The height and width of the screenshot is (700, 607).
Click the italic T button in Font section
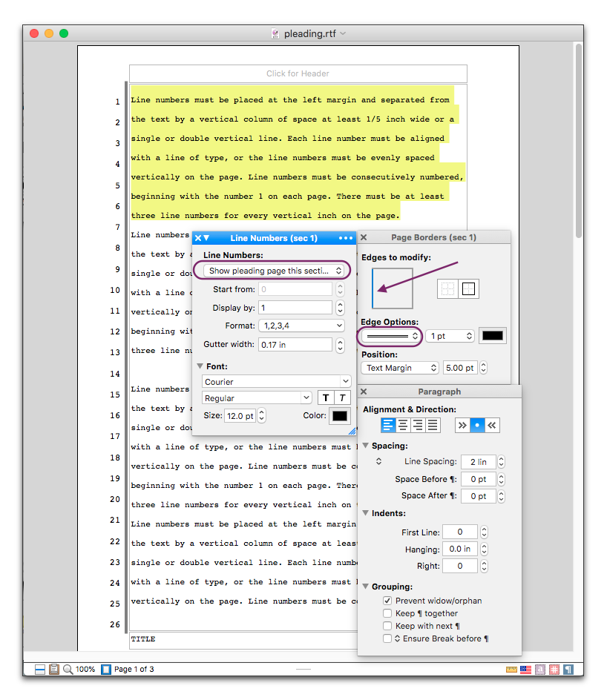[x=342, y=397]
